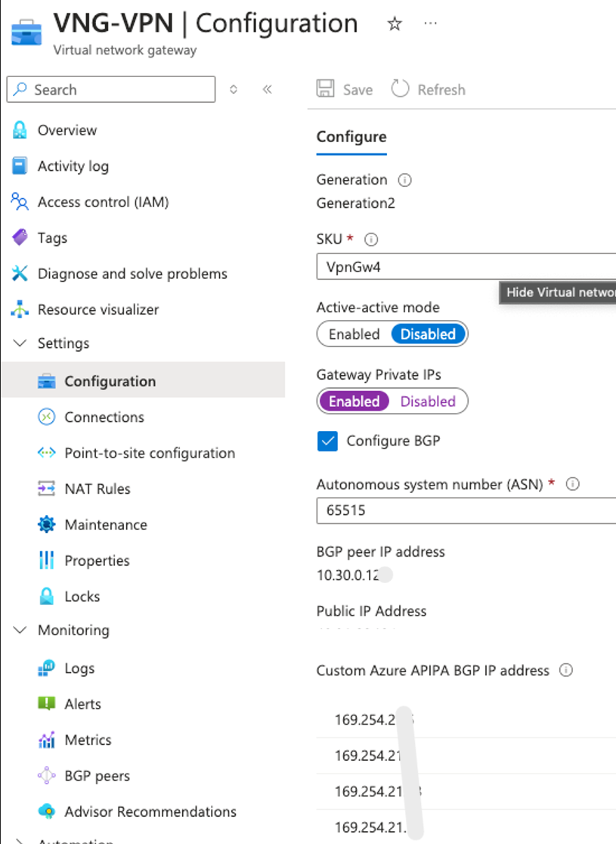The height and width of the screenshot is (844, 616).
Task: Click the Resource visualizer hierarchy icon
Action: [x=20, y=309]
